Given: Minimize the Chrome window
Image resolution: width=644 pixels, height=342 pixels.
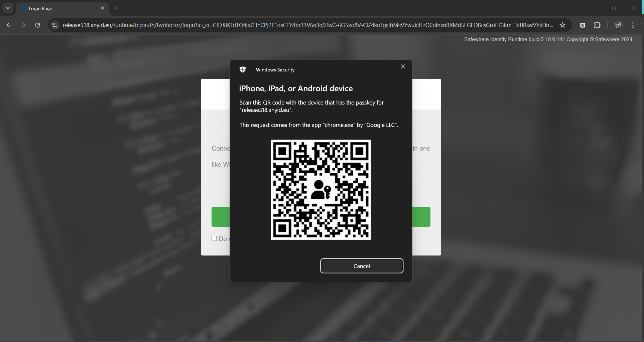Looking at the screenshot, I should coord(596,8).
